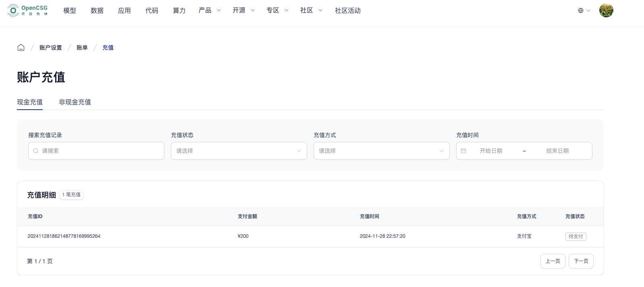This screenshot has width=644, height=287.
Task: Click the 开始日期 date field
Action: (491, 151)
